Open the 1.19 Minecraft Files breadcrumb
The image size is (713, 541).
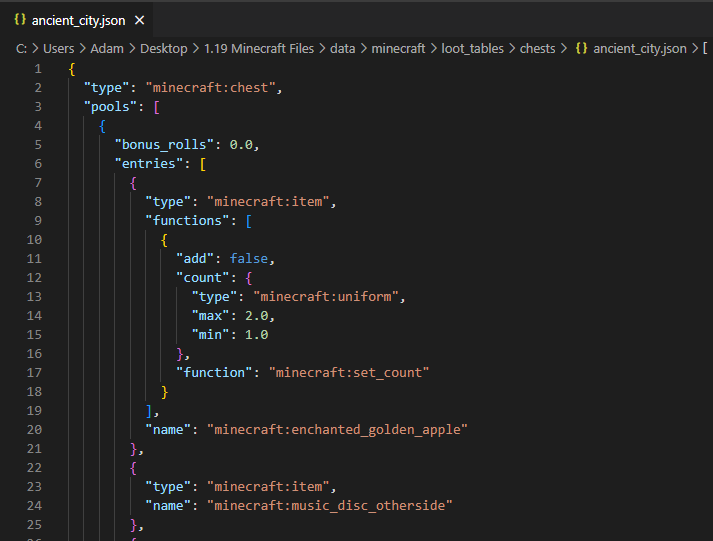point(259,48)
